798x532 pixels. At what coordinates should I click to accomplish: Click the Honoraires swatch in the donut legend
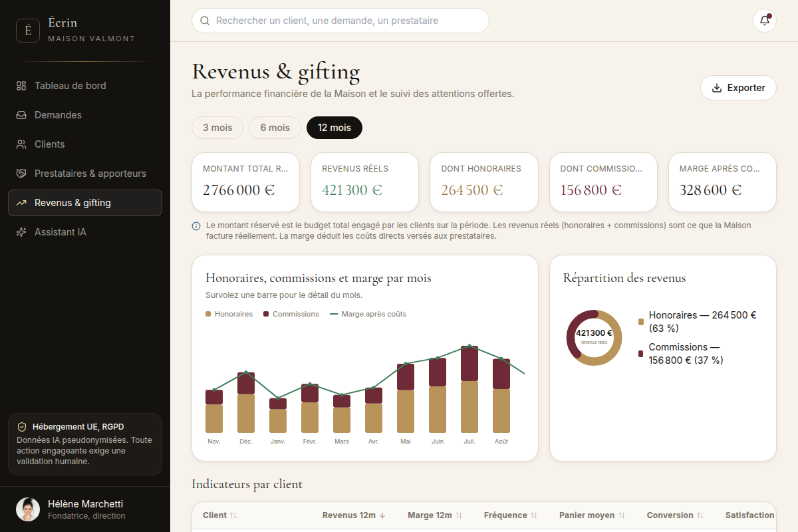[x=641, y=322]
